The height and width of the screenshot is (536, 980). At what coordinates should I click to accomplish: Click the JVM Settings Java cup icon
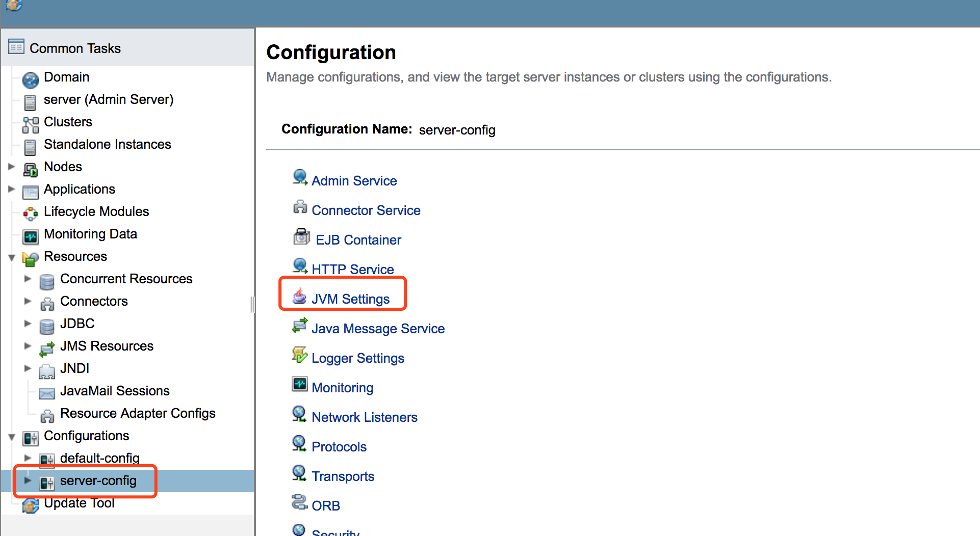click(299, 296)
